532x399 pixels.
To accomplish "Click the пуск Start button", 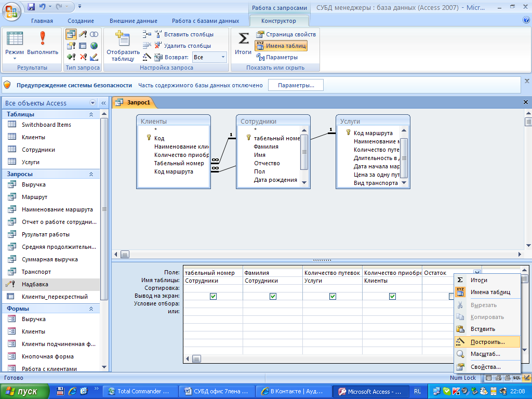I will tap(24, 391).
